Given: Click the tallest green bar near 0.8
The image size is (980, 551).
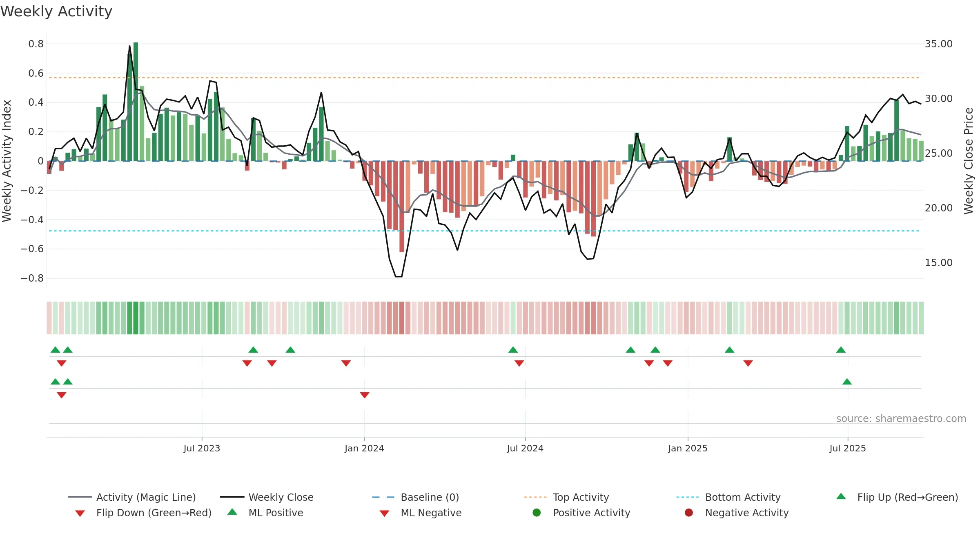Looking at the screenshot, I should pos(136,102).
